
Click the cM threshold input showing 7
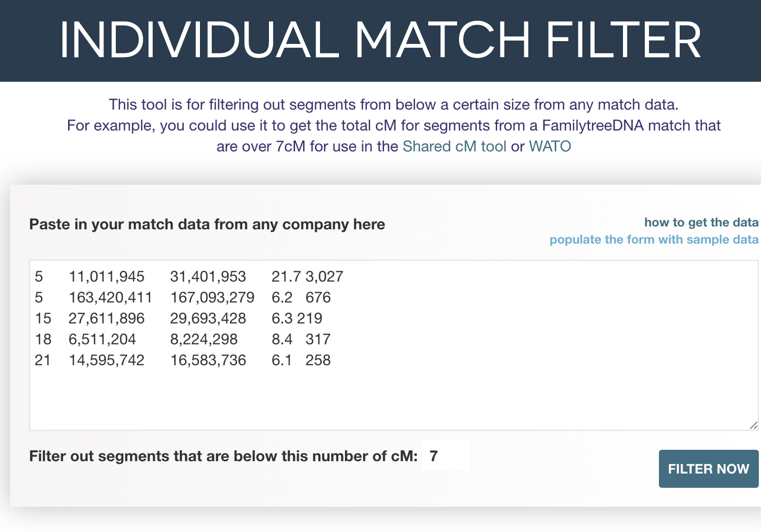click(445, 455)
